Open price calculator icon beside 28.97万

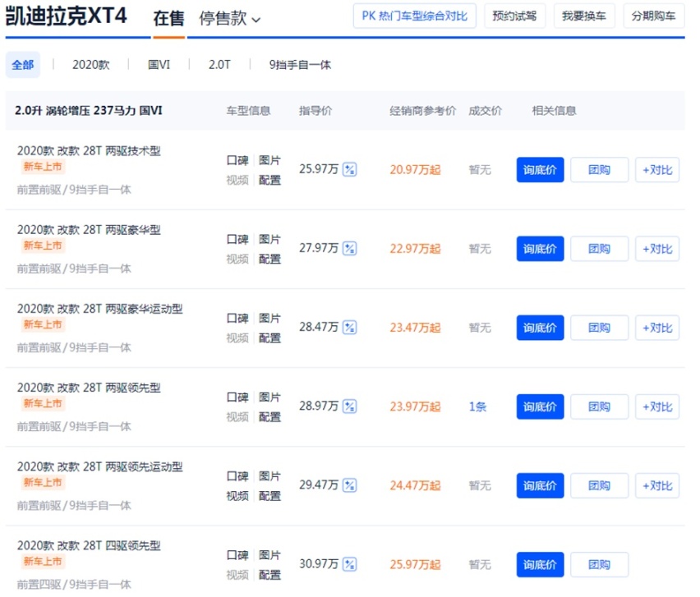pos(349,406)
